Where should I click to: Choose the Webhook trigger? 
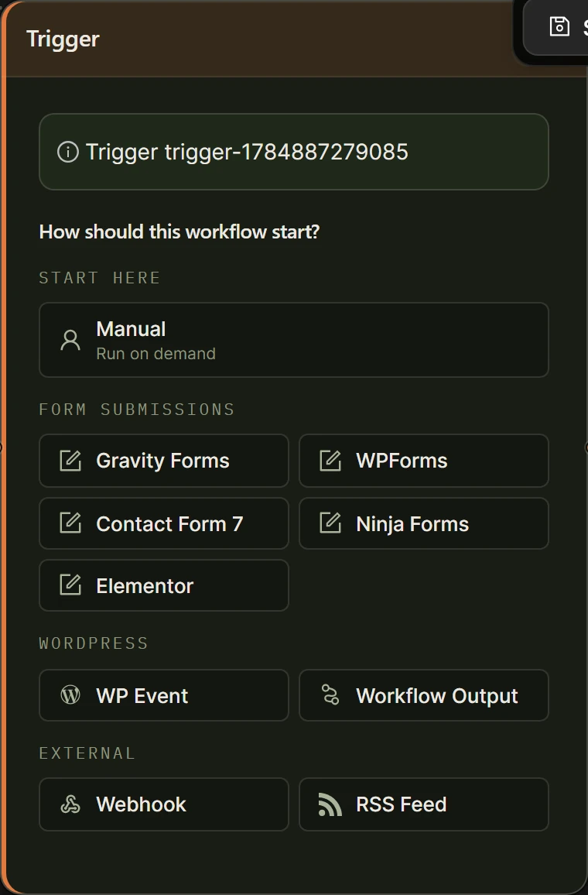pyautogui.click(x=164, y=804)
